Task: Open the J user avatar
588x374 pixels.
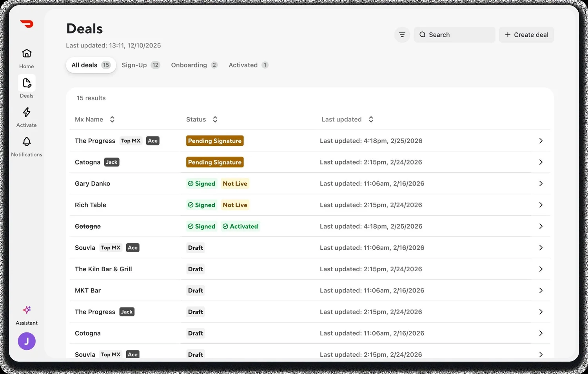Action: pyautogui.click(x=27, y=341)
